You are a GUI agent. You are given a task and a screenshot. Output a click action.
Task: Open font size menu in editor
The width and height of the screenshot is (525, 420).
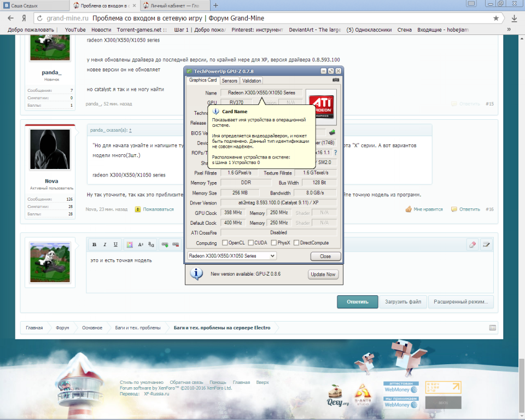(x=141, y=245)
